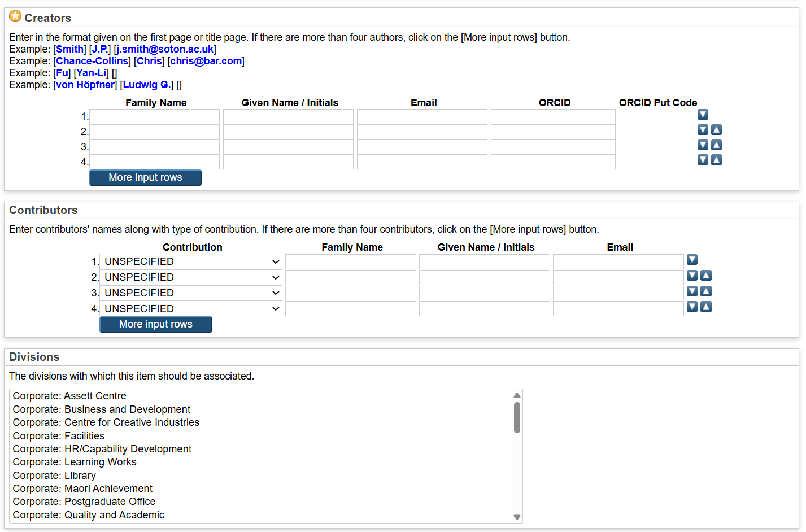Image resolution: width=806 pixels, height=532 pixels.
Task: Pick Corporate: Postgraduate Office division
Action: pos(84,502)
